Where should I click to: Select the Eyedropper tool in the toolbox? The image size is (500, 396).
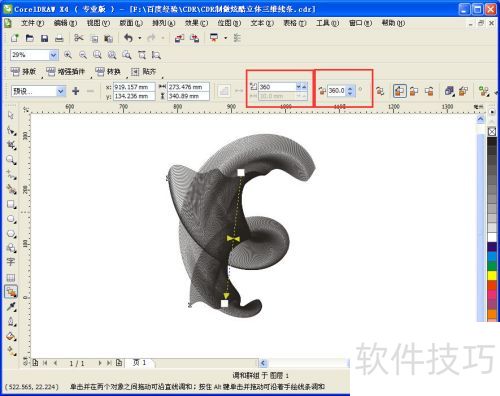11,307
